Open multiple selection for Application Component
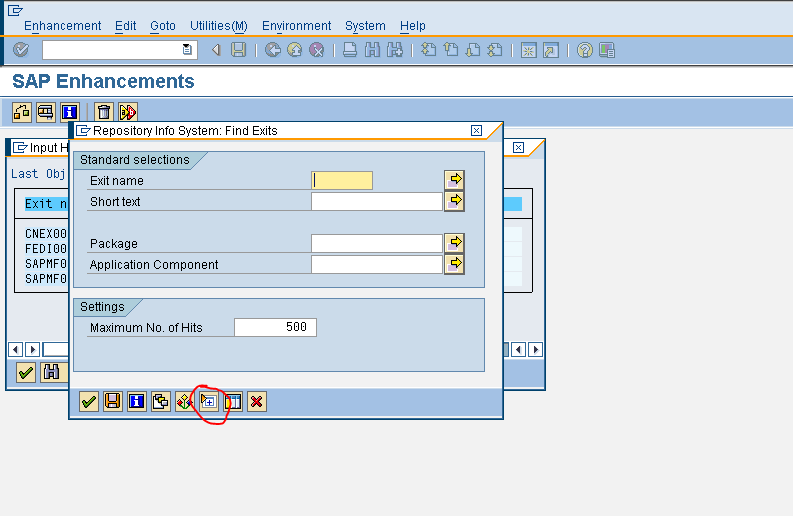 (454, 264)
